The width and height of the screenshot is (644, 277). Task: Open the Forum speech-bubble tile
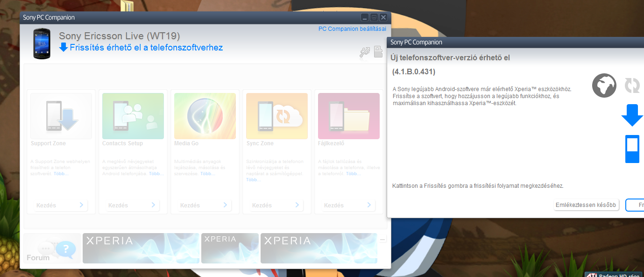click(52, 248)
